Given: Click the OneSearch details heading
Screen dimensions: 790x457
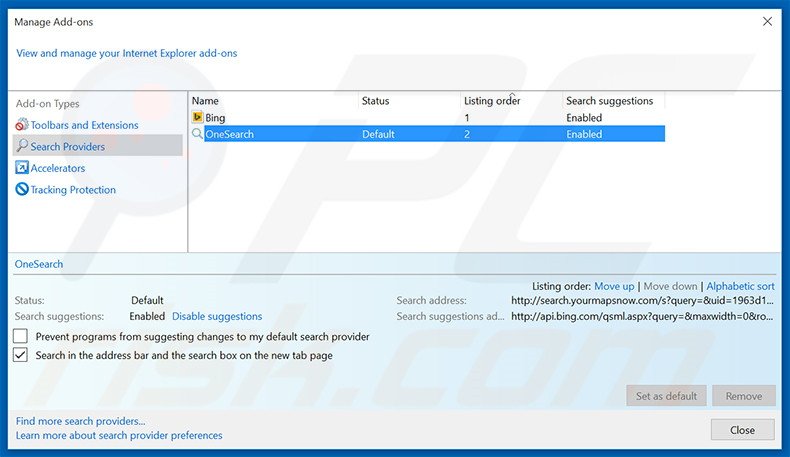Looking at the screenshot, I should click(39, 264).
